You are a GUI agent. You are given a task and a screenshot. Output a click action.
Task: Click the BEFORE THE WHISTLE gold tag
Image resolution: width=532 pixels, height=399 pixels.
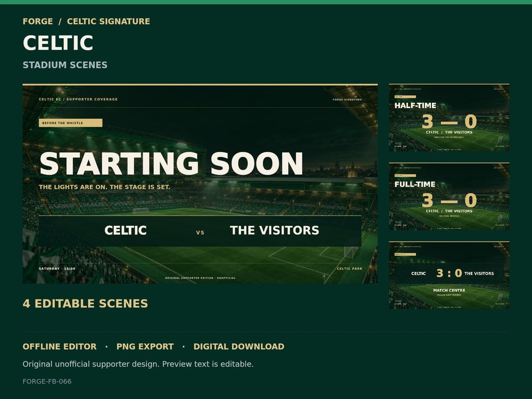coord(71,123)
